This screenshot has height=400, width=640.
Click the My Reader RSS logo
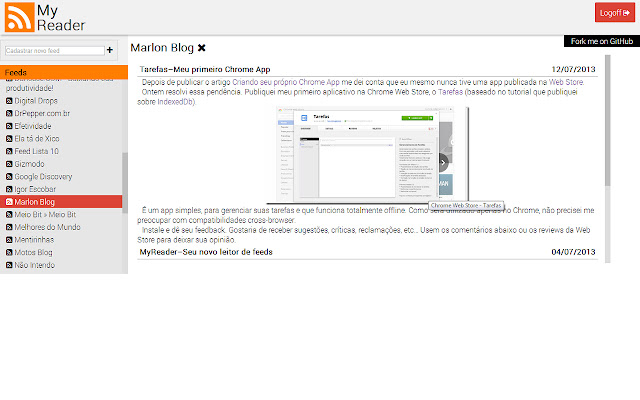tap(19, 17)
